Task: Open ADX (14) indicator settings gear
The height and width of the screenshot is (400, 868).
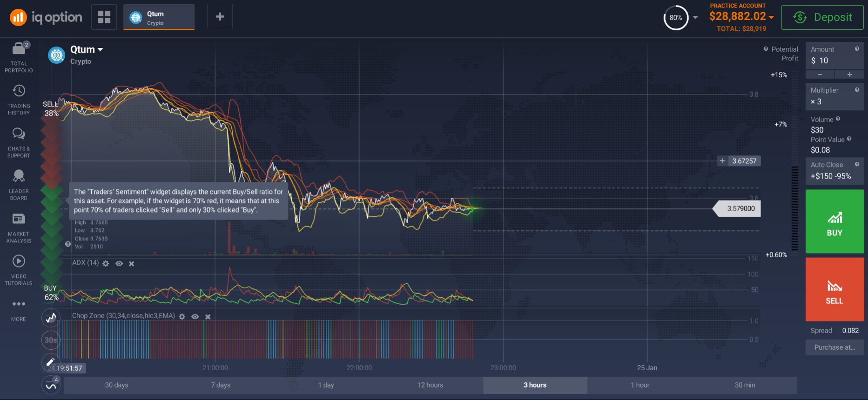Action: 106,264
